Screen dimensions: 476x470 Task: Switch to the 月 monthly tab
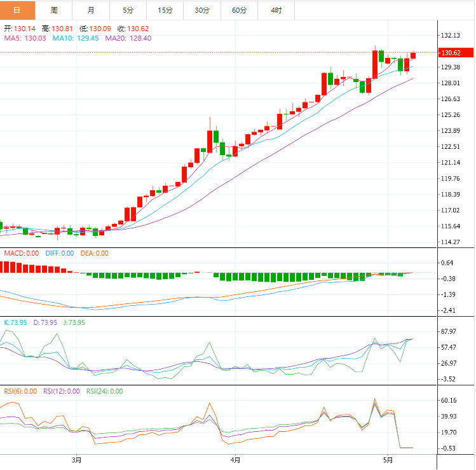[91, 10]
